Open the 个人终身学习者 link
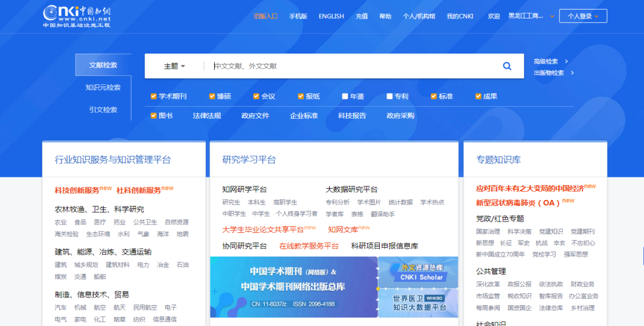 [x=297, y=214]
